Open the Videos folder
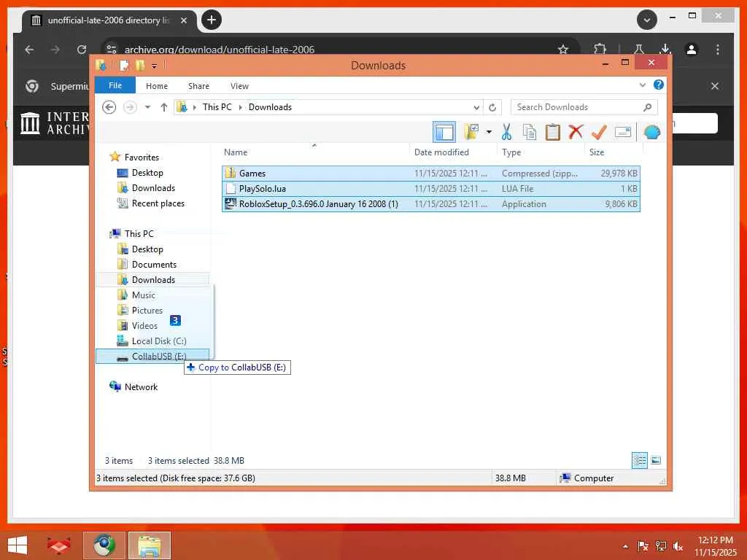The height and width of the screenshot is (560, 747). 144,326
